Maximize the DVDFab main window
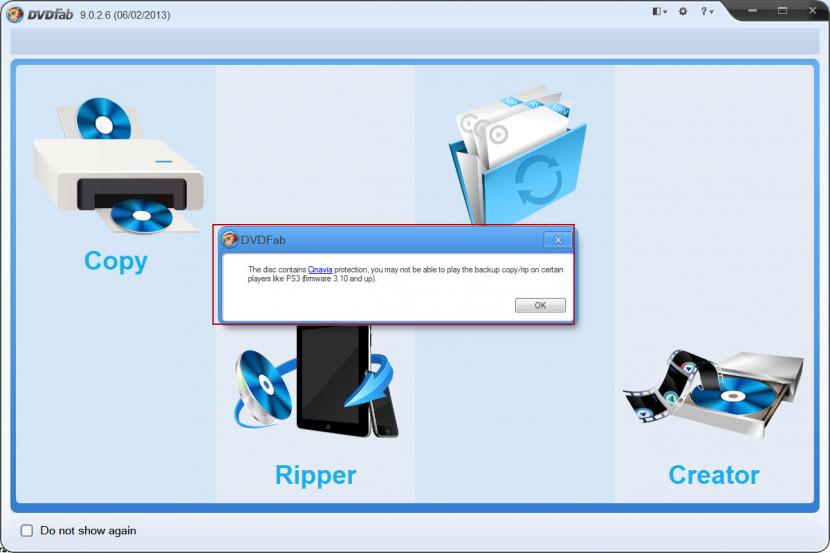This screenshot has height=553, width=830. click(x=782, y=11)
